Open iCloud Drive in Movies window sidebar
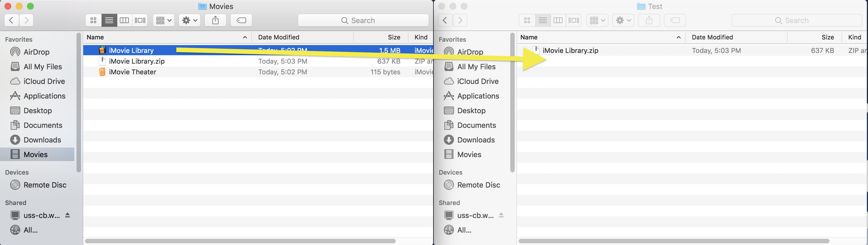Image resolution: width=868 pixels, height=245 pixels. pyautogui.click(x=37, y=81)
